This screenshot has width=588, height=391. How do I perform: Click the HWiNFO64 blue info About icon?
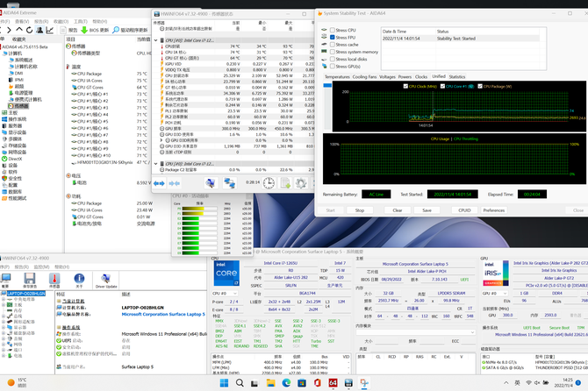(79, 278)
